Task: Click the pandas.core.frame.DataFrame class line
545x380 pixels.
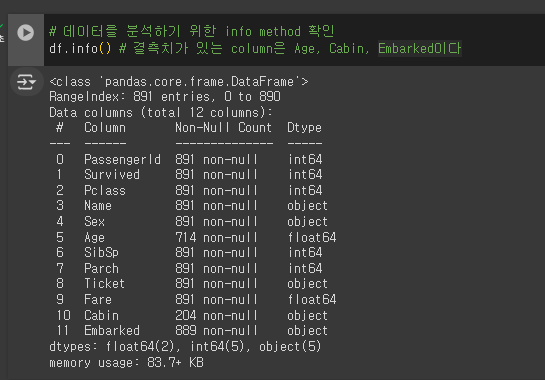Action: [x=179, y=82]
